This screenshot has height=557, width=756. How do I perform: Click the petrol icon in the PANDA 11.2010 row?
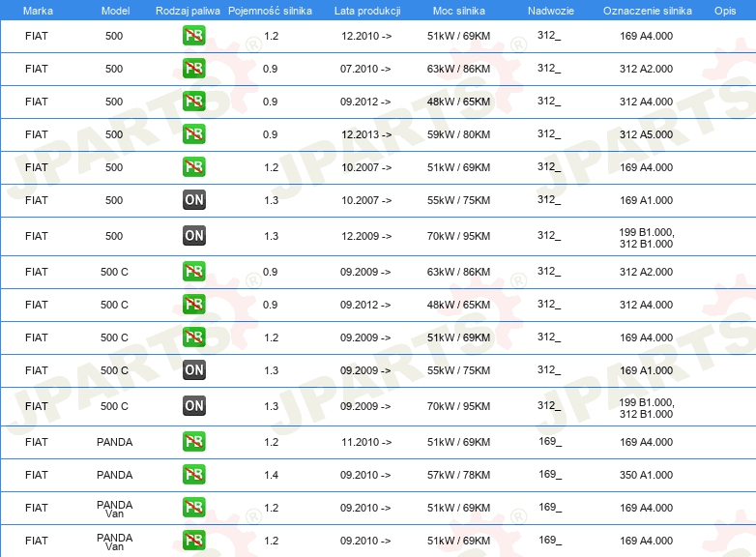(x=193, y=442)
